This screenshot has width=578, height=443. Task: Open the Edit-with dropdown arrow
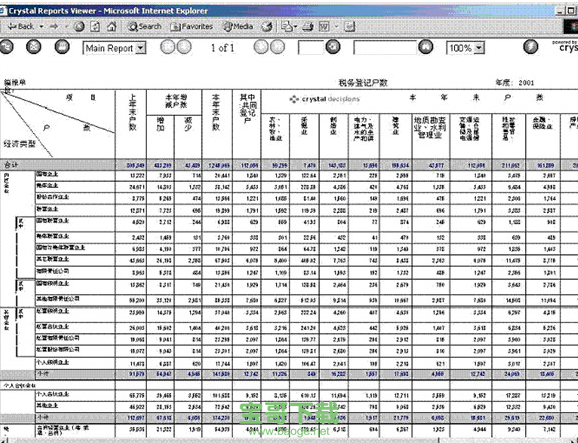(336, 27)
